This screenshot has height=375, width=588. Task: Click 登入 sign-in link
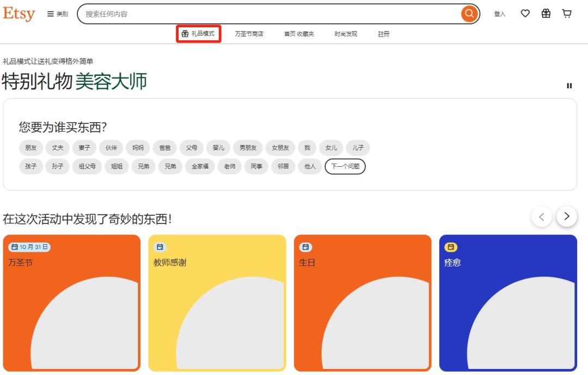click(x=499, y=14)
